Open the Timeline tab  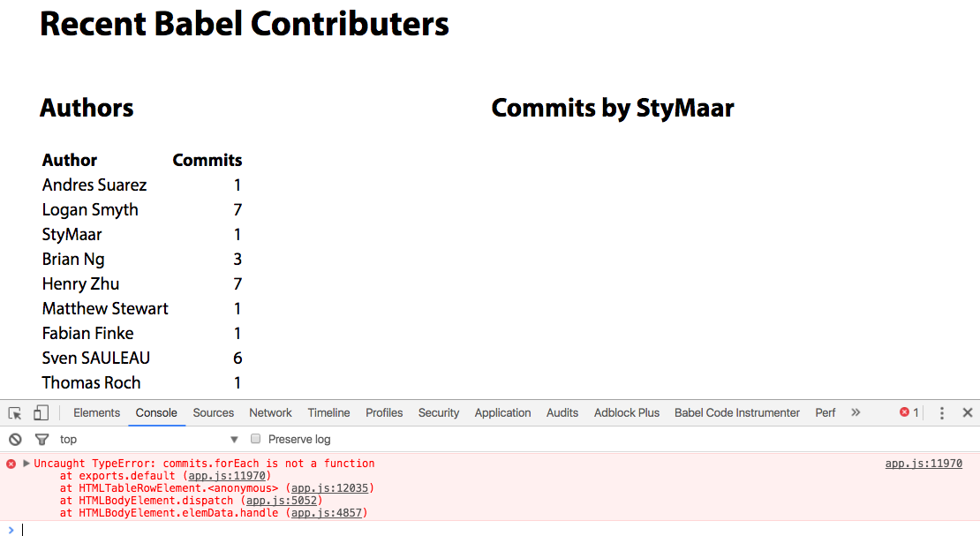[328, 412]
